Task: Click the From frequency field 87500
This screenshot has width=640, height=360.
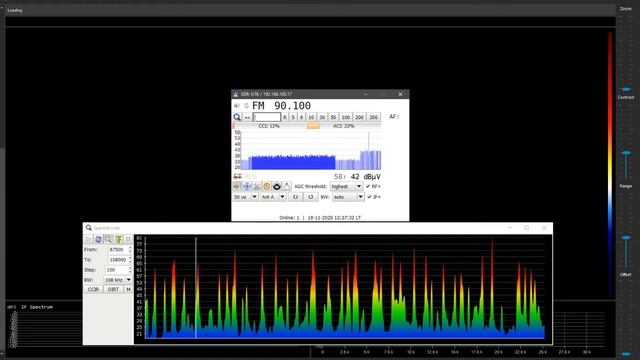Action: coord(118,249)
